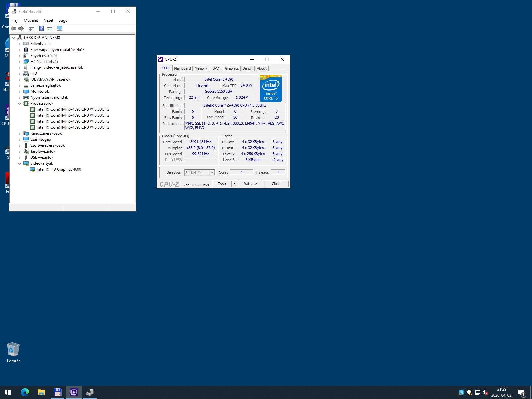Toggle the action pane toolbar icon
This screenshot has width=532, height=399.
point(49,29)
